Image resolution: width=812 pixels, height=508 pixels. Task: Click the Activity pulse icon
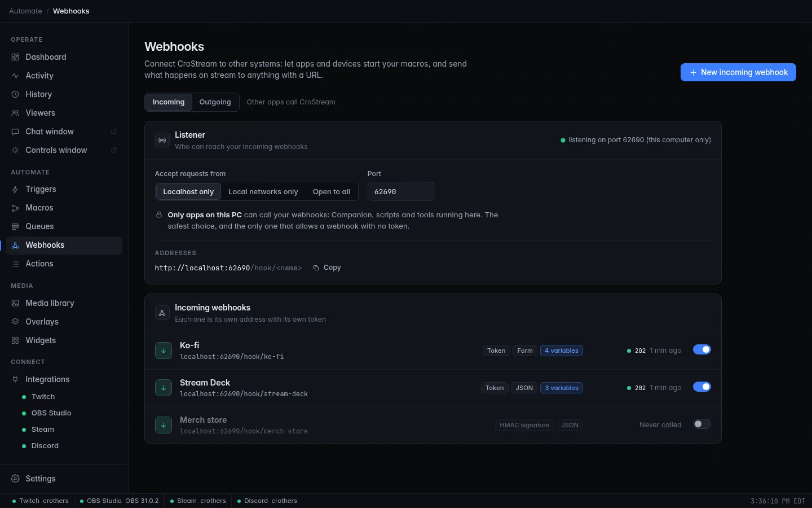point(15,76)
